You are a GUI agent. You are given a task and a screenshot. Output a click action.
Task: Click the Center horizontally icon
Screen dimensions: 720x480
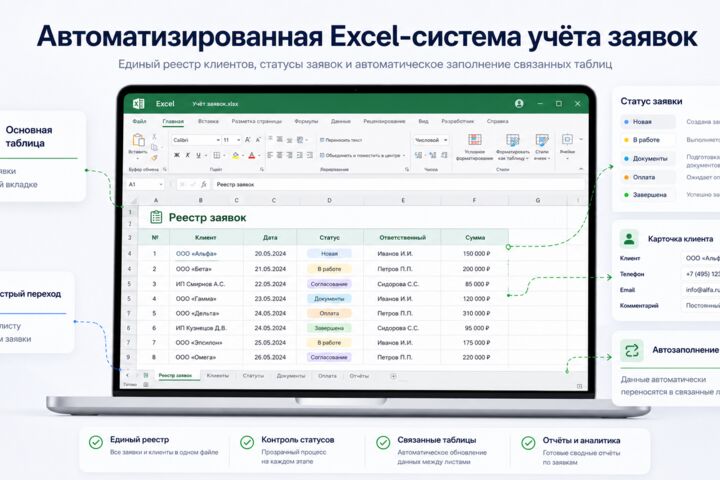click(x=280, y=156)
